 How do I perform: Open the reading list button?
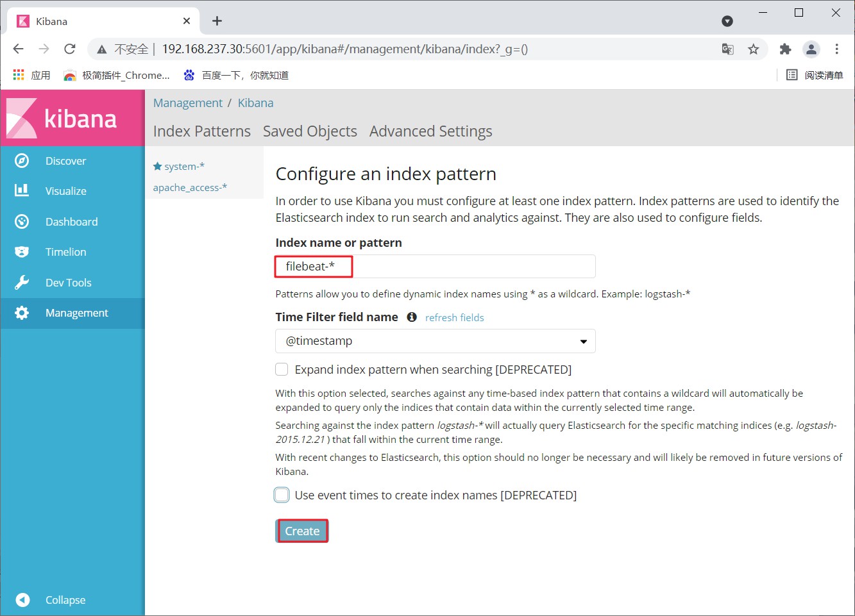click(815, 75)
